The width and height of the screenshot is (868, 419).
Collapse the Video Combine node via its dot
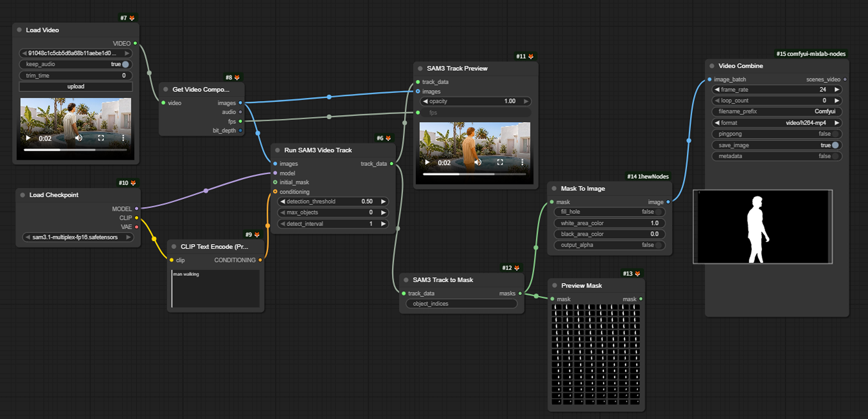click(x=712, y=66)
